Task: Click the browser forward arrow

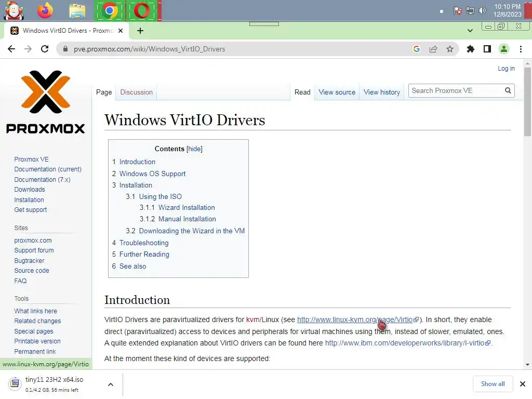Action: tap(28, 49)
